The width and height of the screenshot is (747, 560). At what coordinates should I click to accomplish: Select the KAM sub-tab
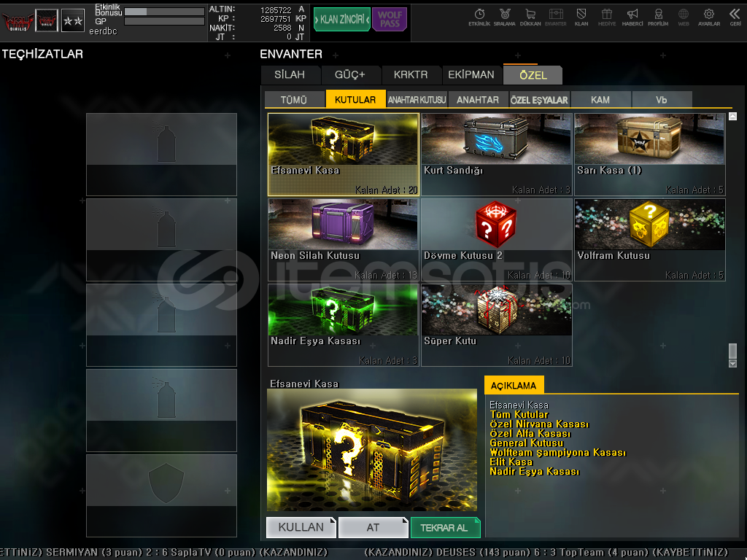click(600, 99)
